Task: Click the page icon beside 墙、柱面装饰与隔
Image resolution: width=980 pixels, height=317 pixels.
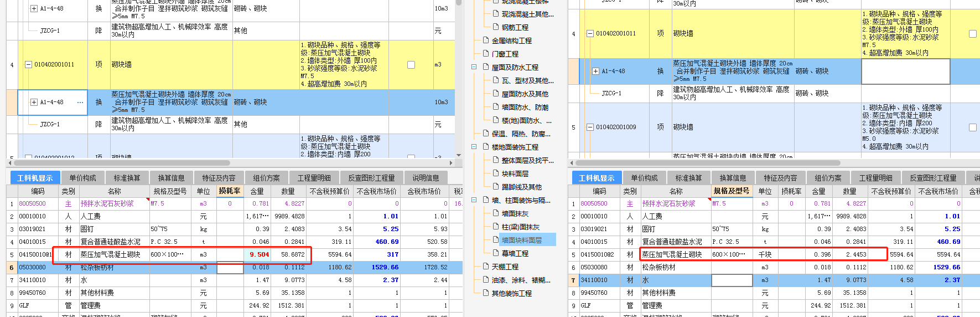Action: [x=486, y=200]
